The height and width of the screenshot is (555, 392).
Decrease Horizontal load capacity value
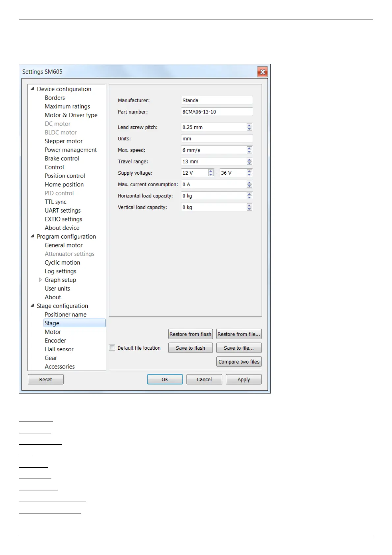(249, 198)
